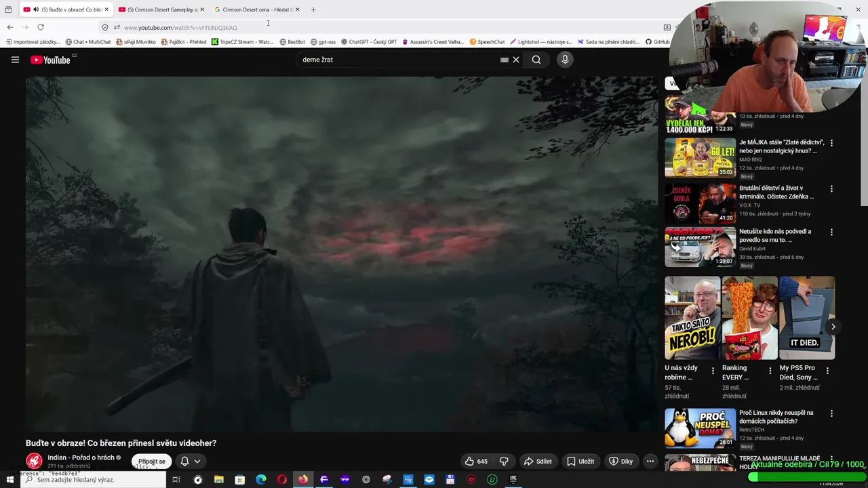Open Indian - Pořad o hrách channel

[81, 457]
